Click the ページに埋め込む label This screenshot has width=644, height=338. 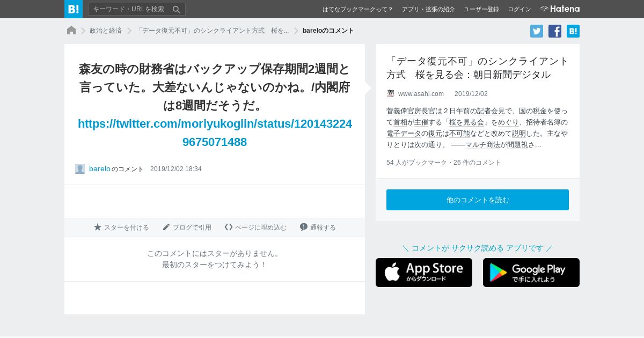(x=261, y=227)
